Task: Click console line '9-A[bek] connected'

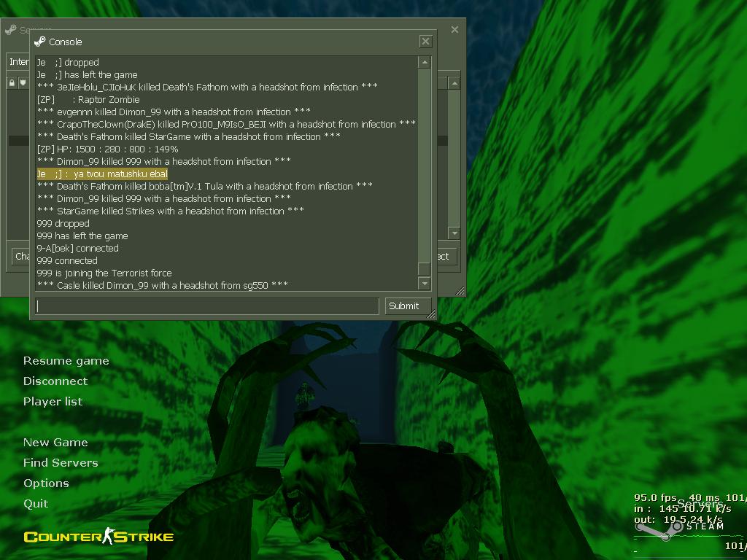Action: pyautogui.click(x=77, y=248)
